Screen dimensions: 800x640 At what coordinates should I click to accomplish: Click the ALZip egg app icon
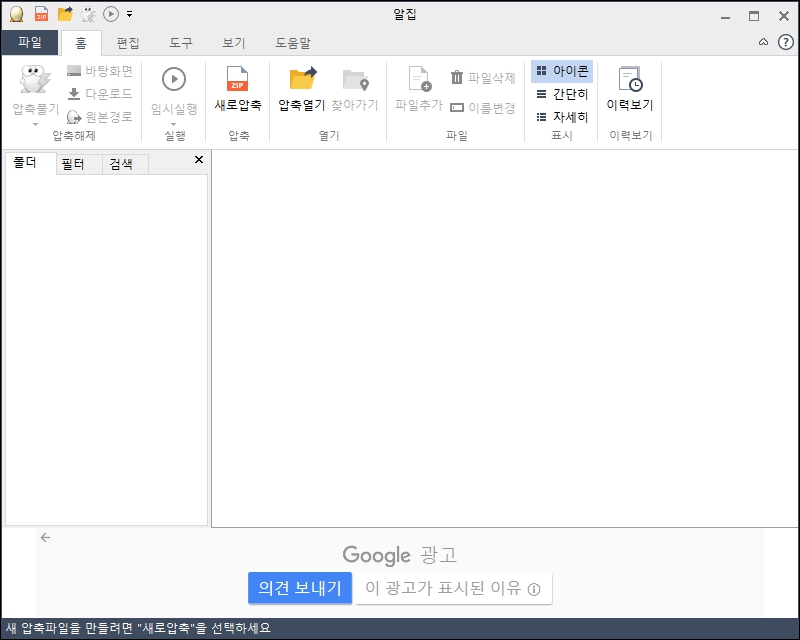click(16, 14)
